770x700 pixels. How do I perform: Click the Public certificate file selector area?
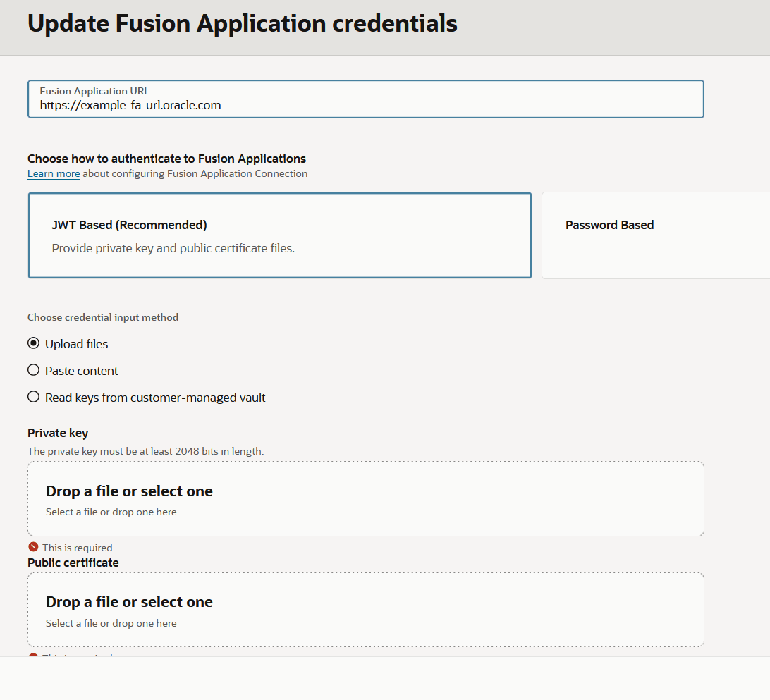click(x=365, y=608)
